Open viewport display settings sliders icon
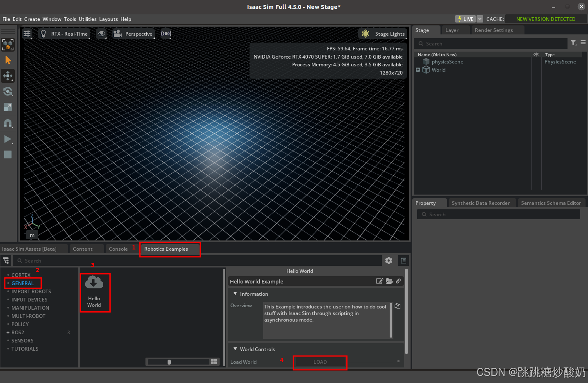588x383 pixels. point(27,34)
